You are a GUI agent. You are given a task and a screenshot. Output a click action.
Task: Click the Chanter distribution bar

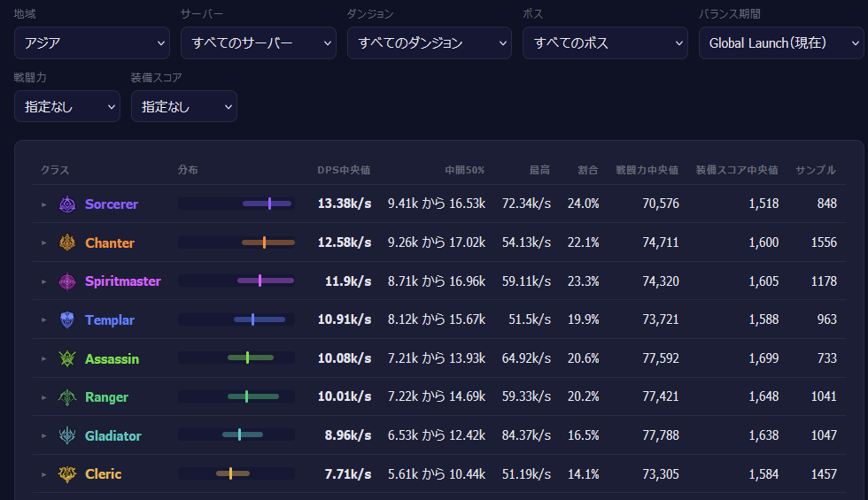tap(236, 242)
